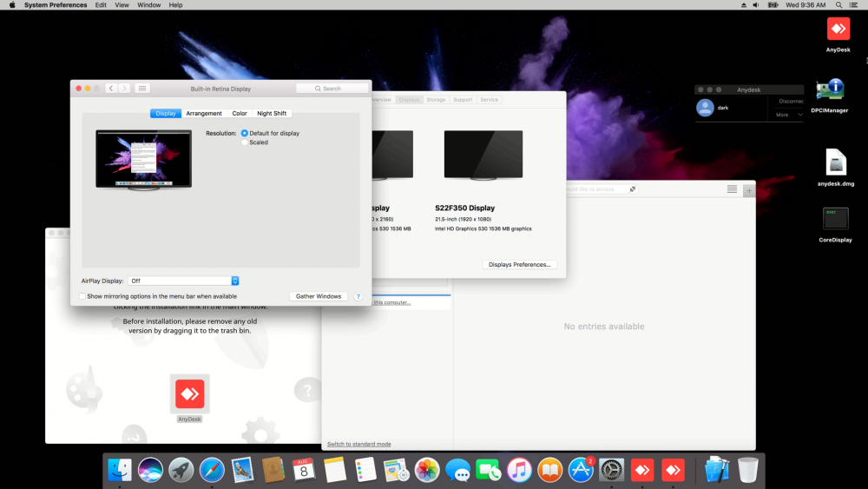This screenshot has height=489, width=868.
Task: Select the Display tab
Action: tap(166, 114)
